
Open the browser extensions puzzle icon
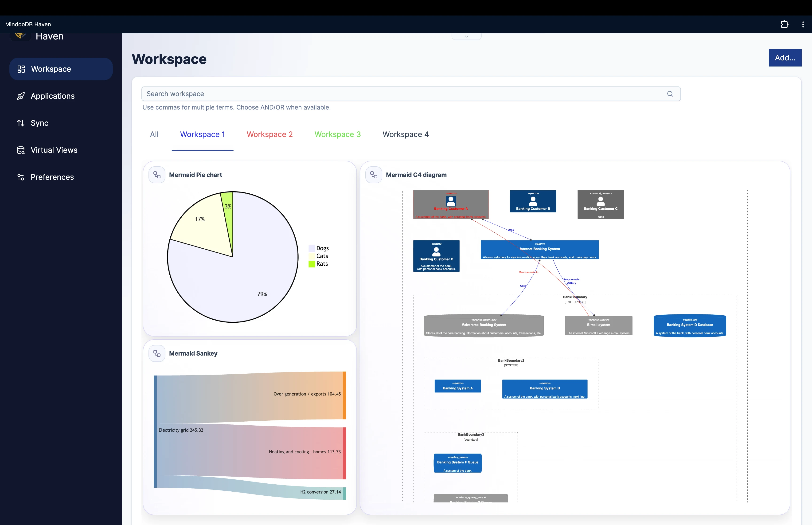[x=784, y=24]
